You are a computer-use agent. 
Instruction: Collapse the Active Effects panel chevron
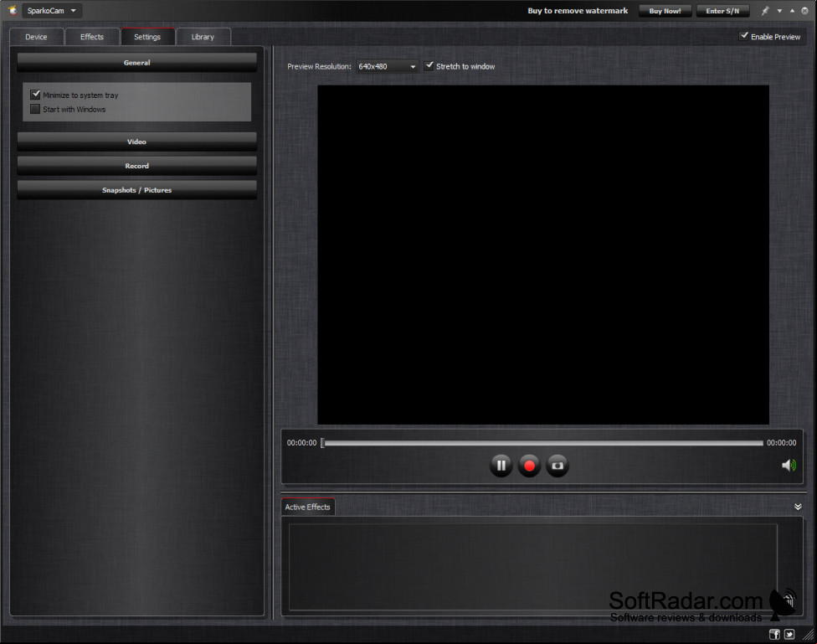click(798, 507)
